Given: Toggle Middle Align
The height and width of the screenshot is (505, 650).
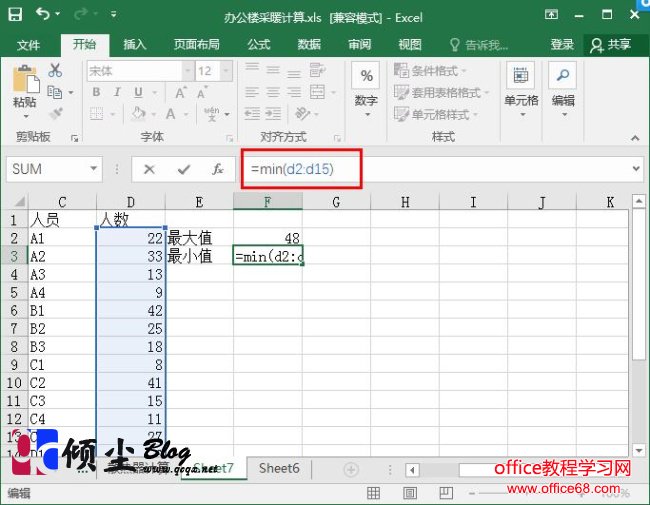Looking at the screenshot, I should (273, 69).
